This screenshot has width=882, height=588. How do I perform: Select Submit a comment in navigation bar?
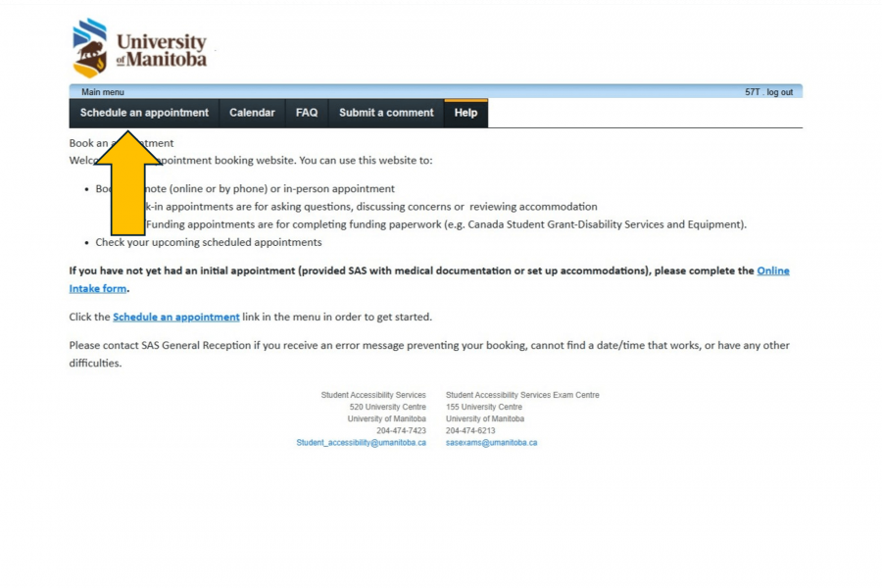[386, 113]
